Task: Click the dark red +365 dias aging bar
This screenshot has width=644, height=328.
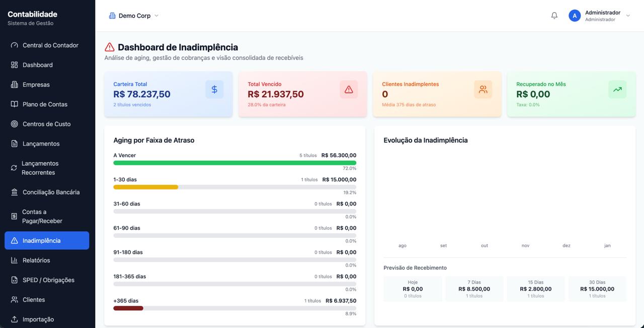Action: [x=128, y=308]
